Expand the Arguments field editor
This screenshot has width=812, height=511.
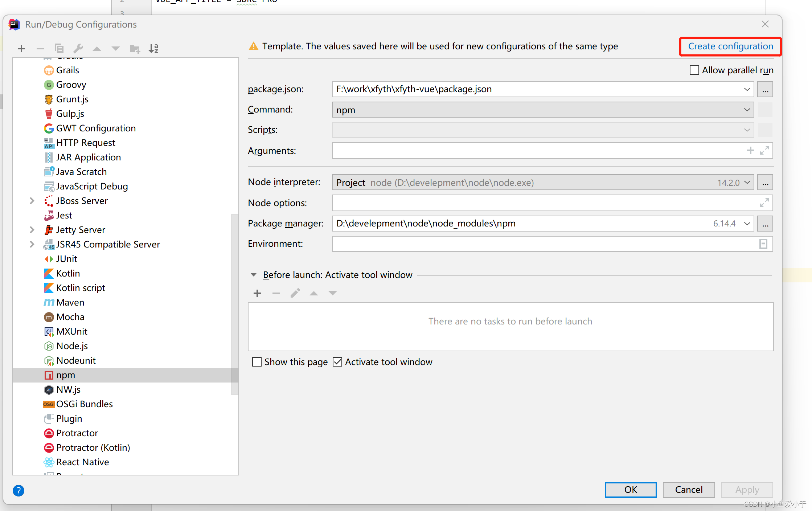[764, 151]
